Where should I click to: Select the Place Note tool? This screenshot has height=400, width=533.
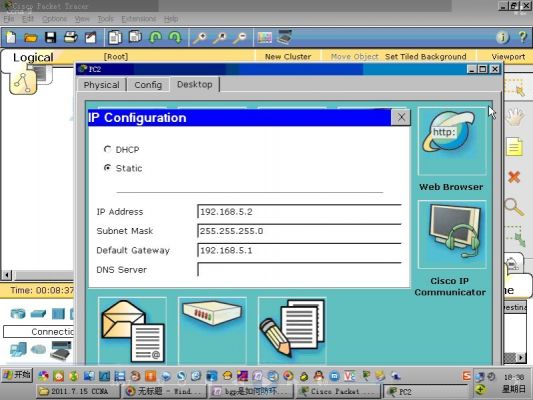coord(514,147)
